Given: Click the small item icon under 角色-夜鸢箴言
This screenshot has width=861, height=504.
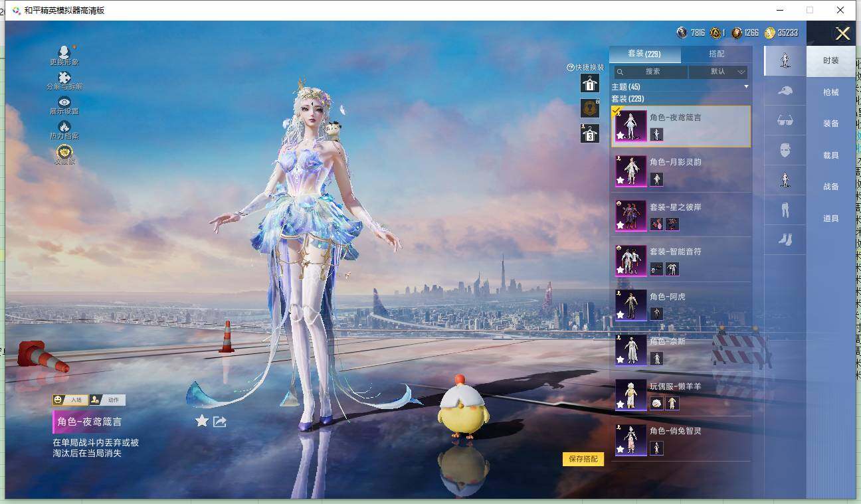Looking at the screenshot, I should click(656, 135).
